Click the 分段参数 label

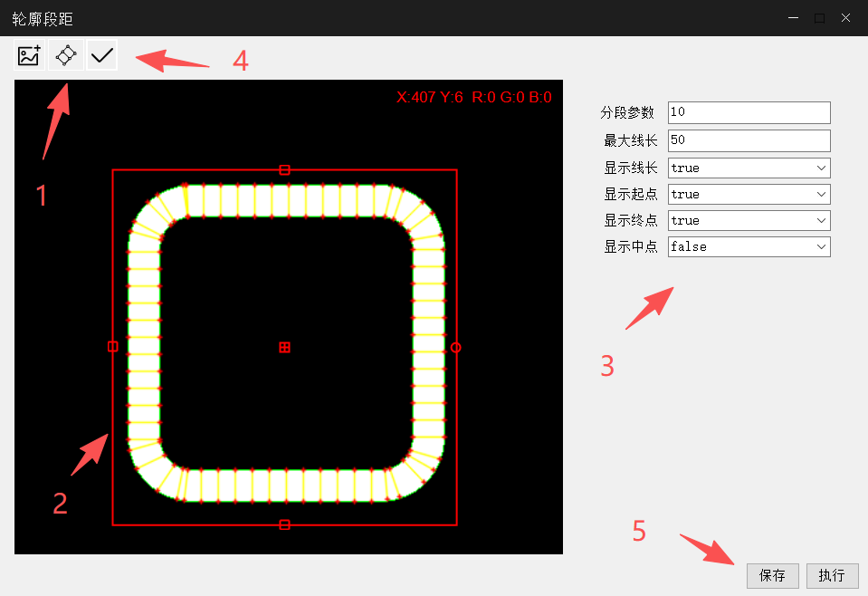(x=627, y=113)
